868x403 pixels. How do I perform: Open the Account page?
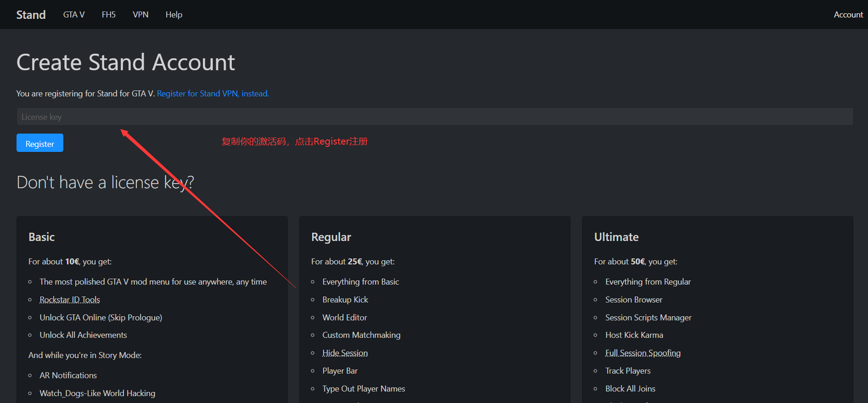pos(848,15)
